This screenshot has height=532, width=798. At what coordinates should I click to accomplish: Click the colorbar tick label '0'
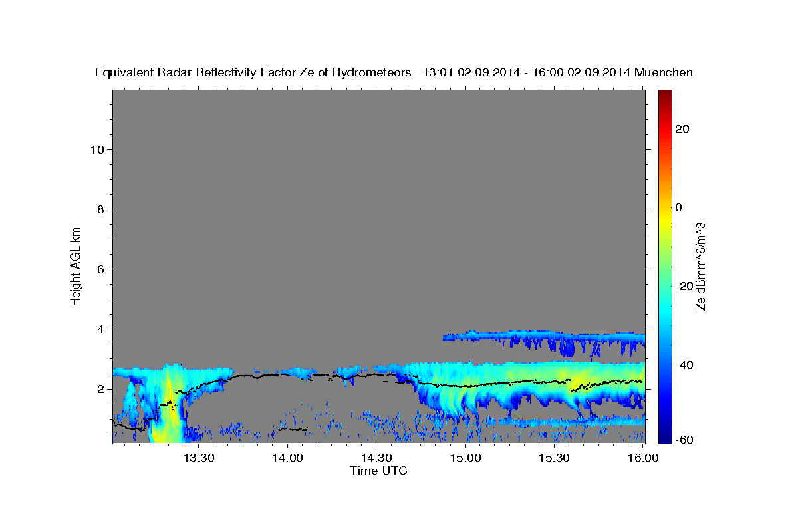pos(678,207)
